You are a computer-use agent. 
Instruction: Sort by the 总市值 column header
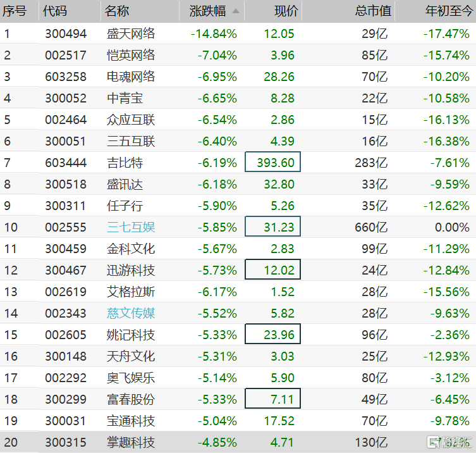pyautogui.click(x=373, y=11)
